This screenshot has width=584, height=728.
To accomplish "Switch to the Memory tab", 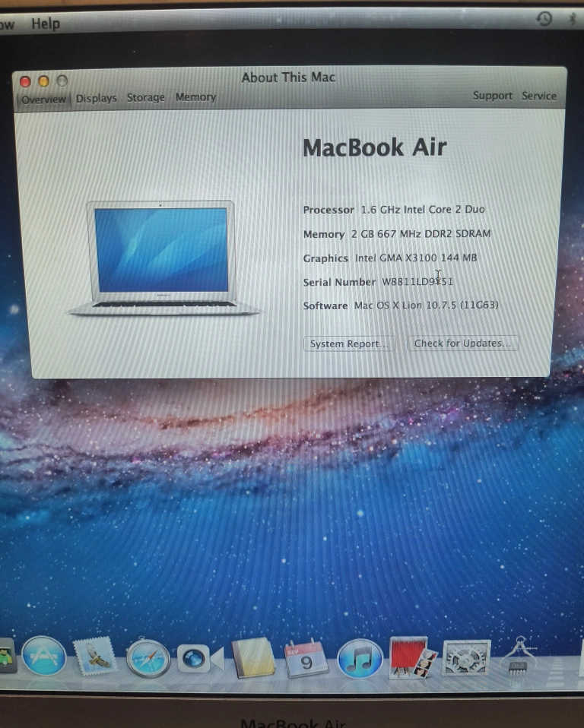I will (x=195, y=97).
